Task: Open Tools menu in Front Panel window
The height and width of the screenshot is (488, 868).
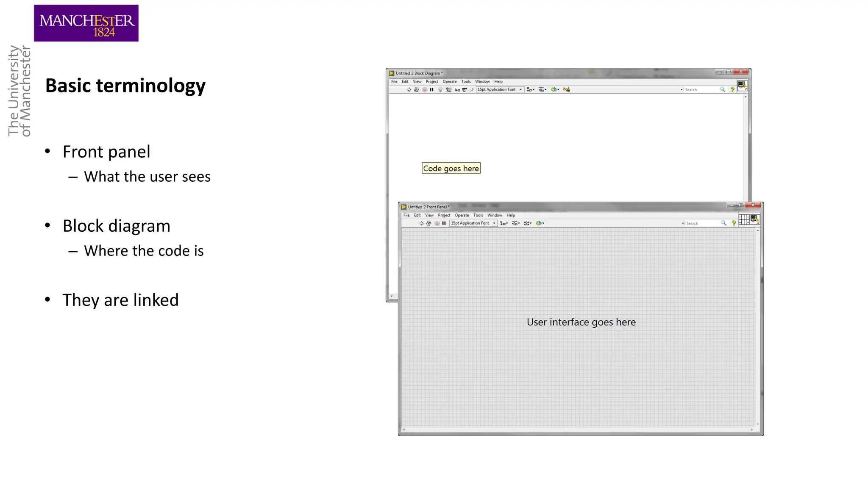Action: tap(478, 215)
